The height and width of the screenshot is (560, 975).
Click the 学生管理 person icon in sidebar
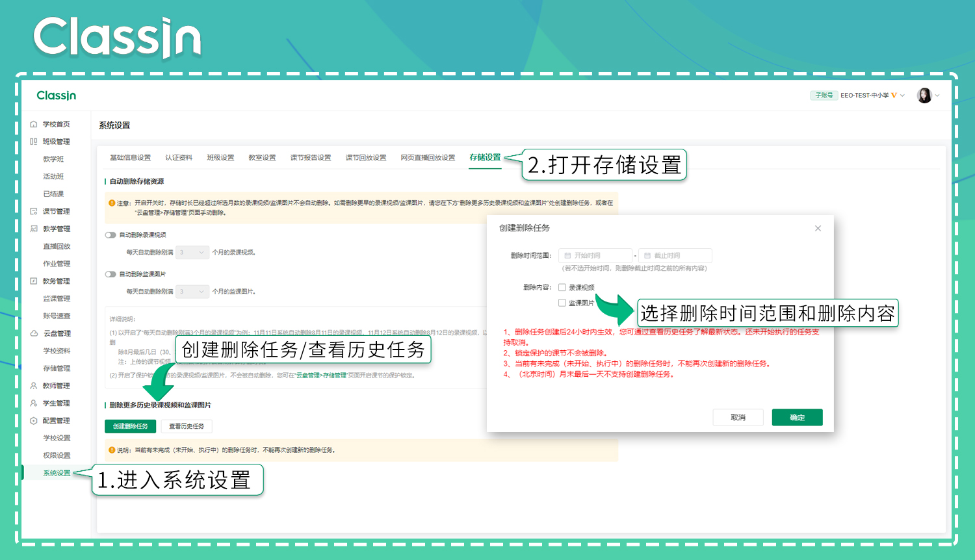tap(34, 403)
